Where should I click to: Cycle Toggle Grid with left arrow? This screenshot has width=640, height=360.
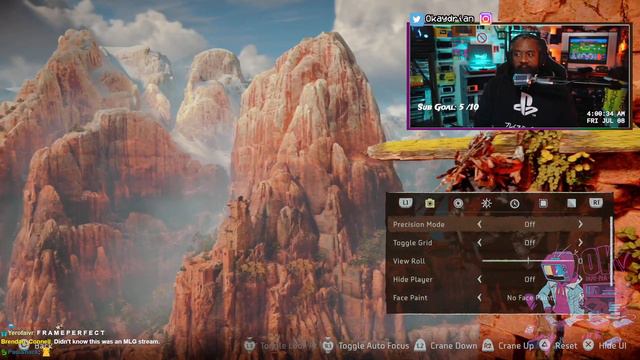click(480, 242)
